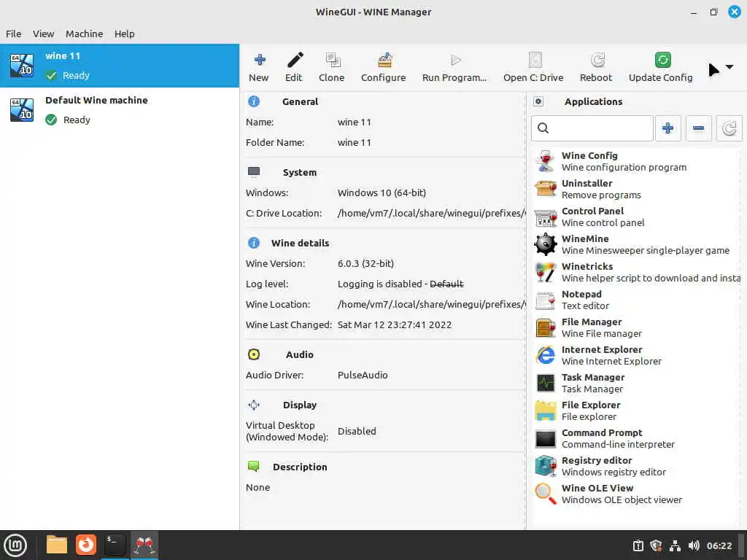The height and width of the screenshot is (560, 747).
Task: Expand the toolbar overflow arrow
Action: tap(729, 66)
